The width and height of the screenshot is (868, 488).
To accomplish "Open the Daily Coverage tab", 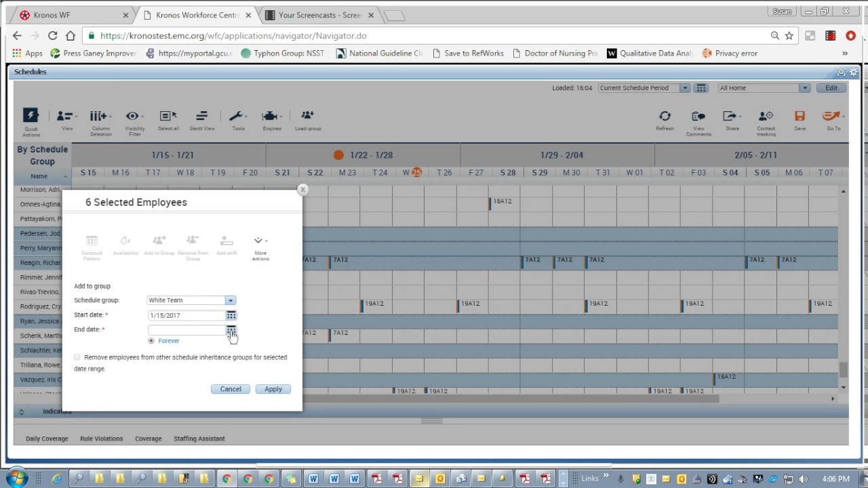I will pos(47,439).
